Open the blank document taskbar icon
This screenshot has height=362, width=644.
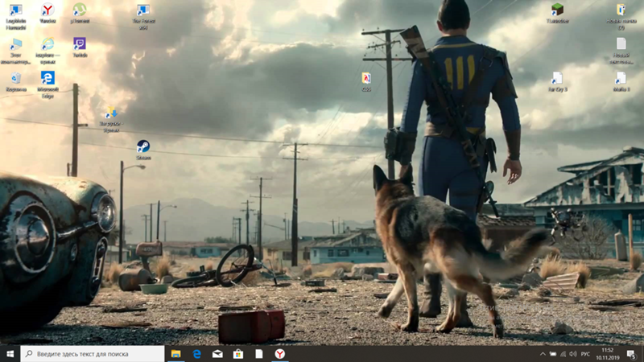click(x=258, y=354)
